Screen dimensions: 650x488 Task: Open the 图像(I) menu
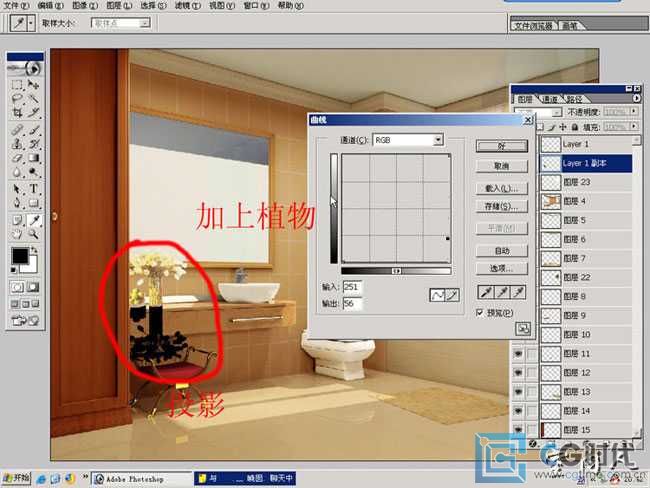(x=85, y=6)
